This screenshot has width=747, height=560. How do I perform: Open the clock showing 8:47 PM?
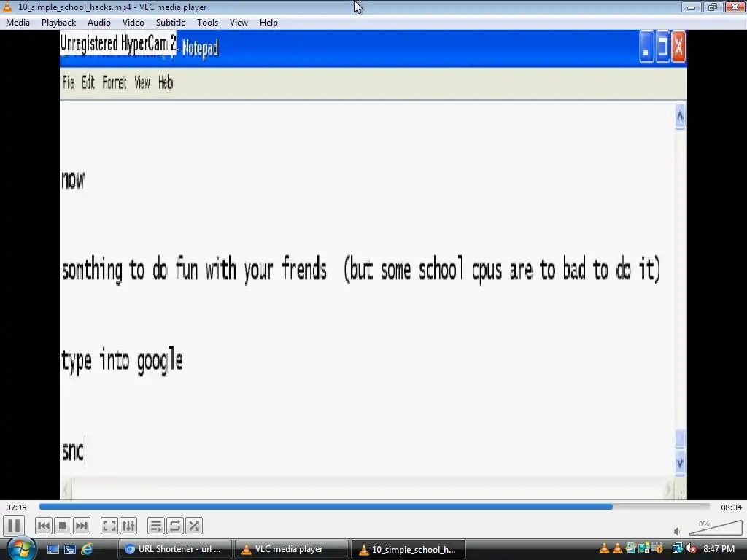tap(719, 549)
